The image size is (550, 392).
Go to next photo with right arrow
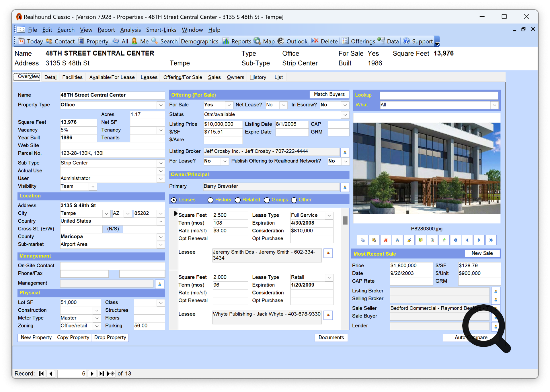[x=479, y=240]
